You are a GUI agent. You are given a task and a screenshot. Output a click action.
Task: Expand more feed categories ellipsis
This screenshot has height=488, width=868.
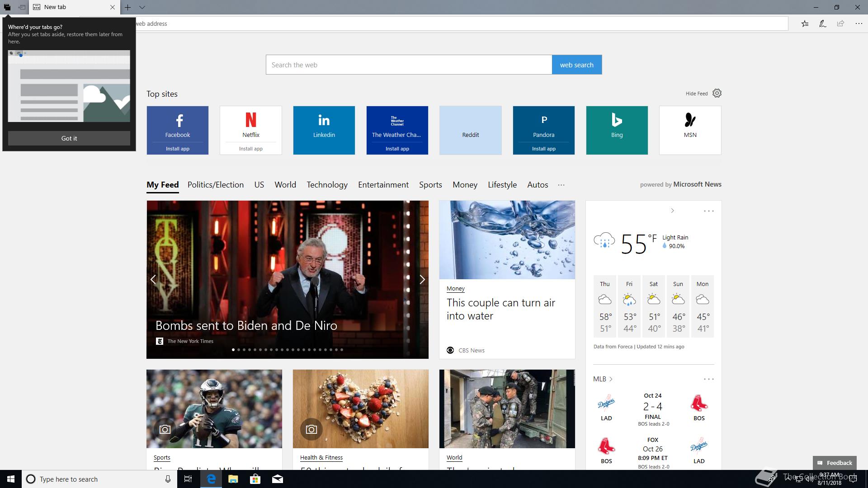click(561, 185)
